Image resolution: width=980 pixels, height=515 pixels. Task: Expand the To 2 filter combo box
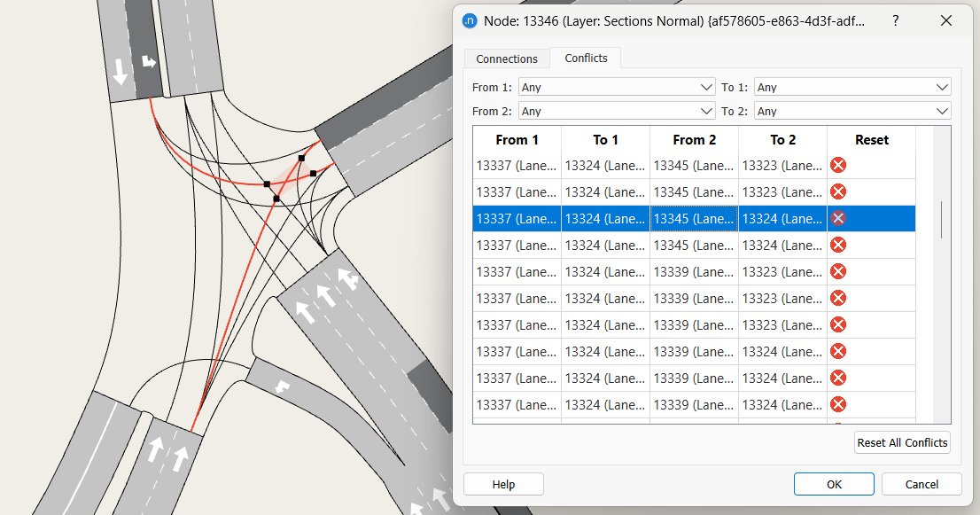click(852, 112)
